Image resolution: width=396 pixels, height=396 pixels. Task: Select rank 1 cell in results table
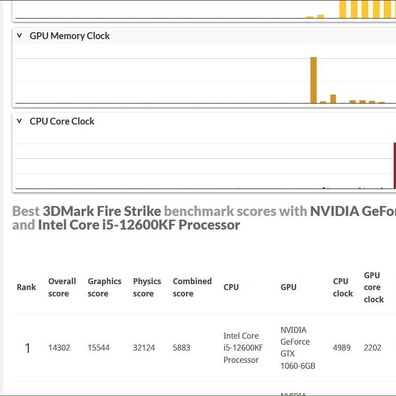click(27, 348)
